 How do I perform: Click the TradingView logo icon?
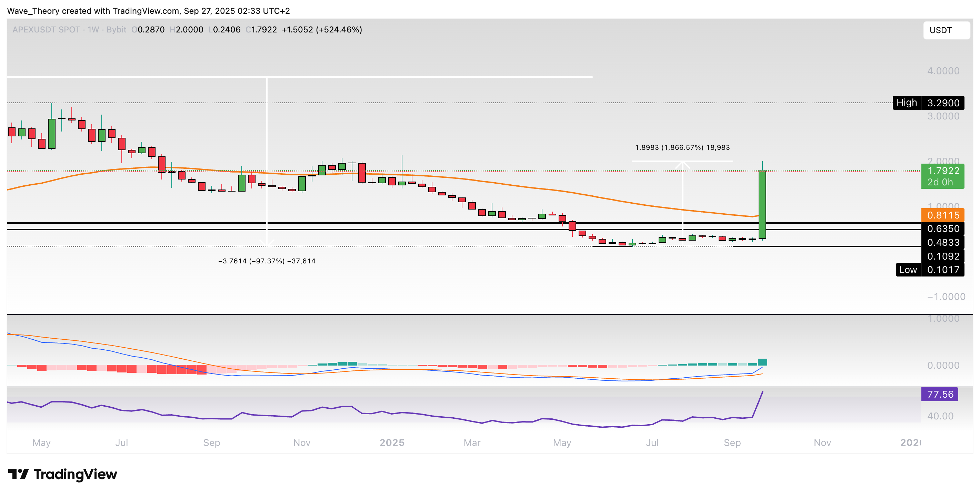[18, 474]
